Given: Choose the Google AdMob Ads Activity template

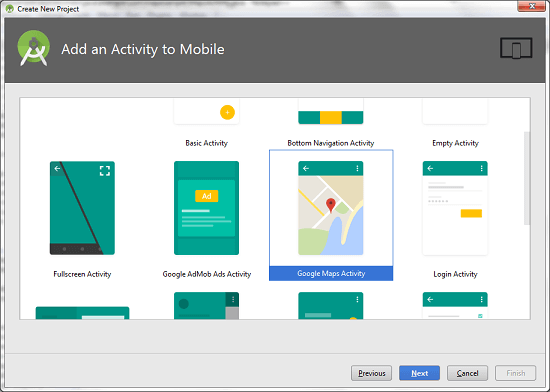Looking at the screenshot, I should coord(206,208).
